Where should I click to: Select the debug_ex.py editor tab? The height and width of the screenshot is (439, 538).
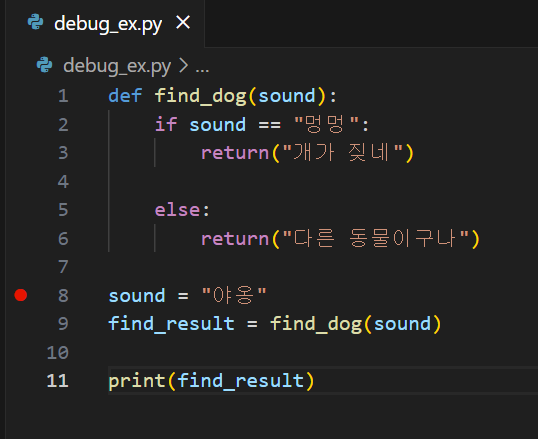point(105,23)
